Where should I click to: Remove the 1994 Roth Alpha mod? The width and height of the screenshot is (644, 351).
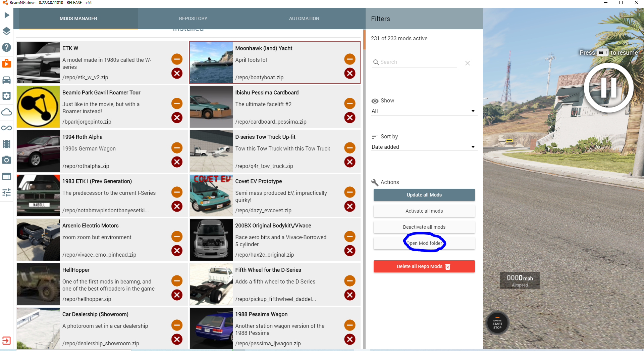[x=177, y=162]
